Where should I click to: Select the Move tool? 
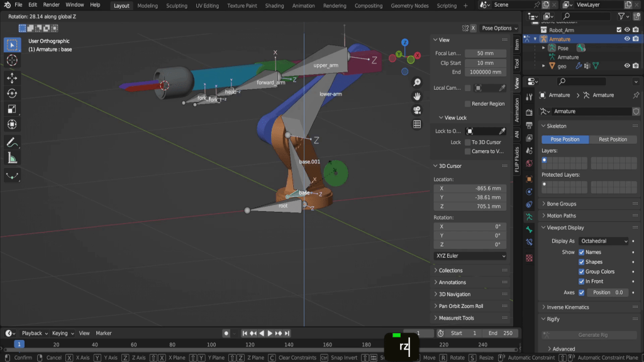[12, 77]
